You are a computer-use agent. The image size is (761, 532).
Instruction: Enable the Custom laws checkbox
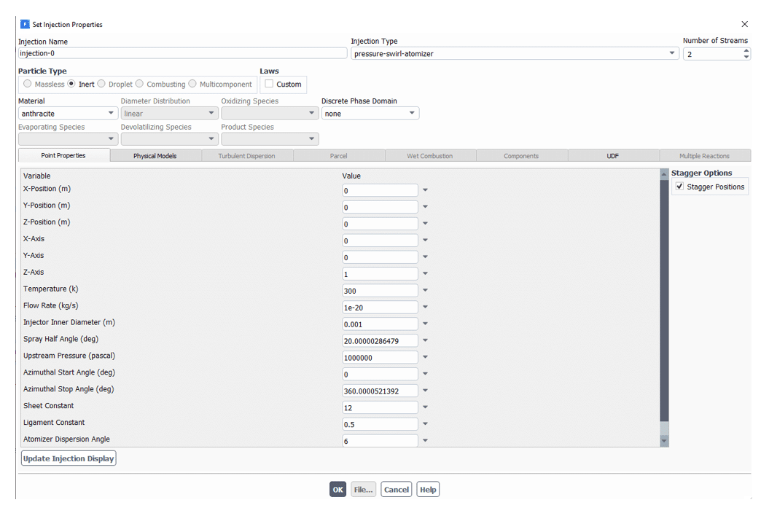[270, 84]
